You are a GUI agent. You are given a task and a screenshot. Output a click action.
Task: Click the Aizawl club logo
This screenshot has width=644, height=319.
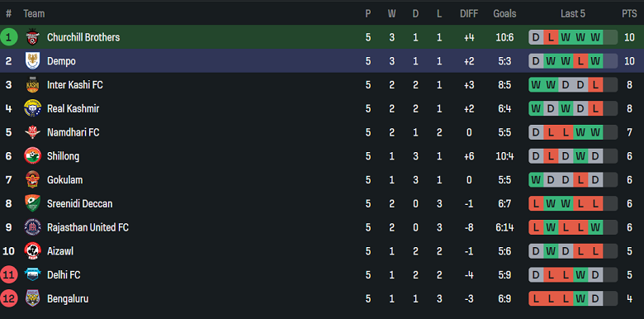point(32,250)
